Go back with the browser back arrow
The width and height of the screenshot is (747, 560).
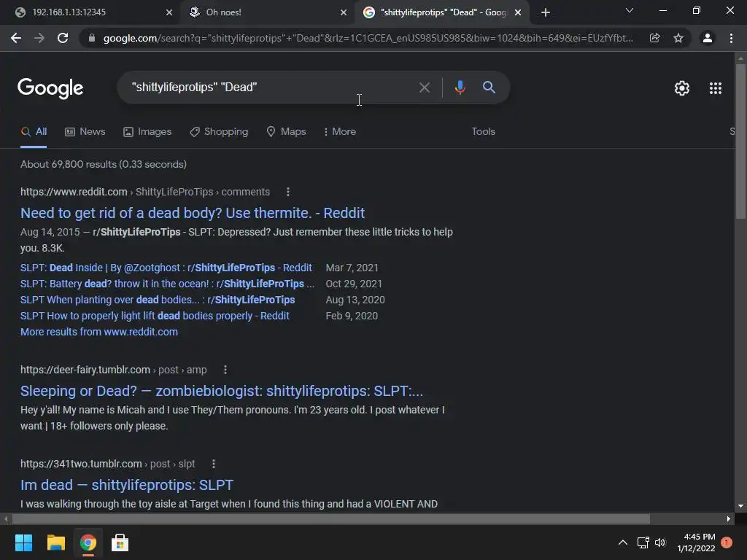(16, 38)
